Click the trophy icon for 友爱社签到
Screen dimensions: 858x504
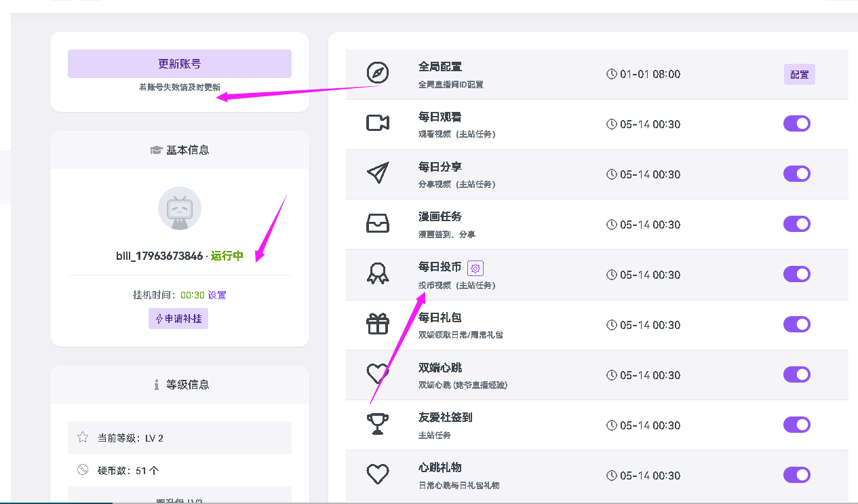point(378,424)
